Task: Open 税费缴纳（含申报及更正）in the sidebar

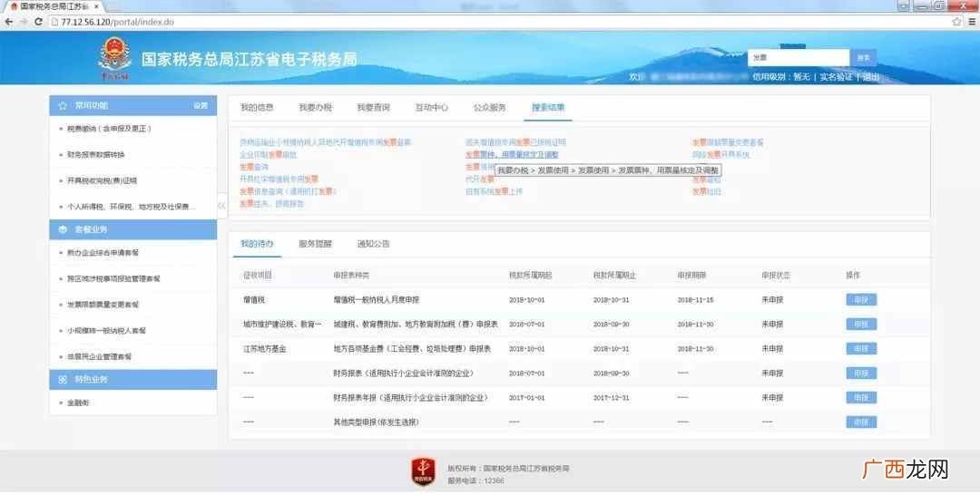Action: 109,129
